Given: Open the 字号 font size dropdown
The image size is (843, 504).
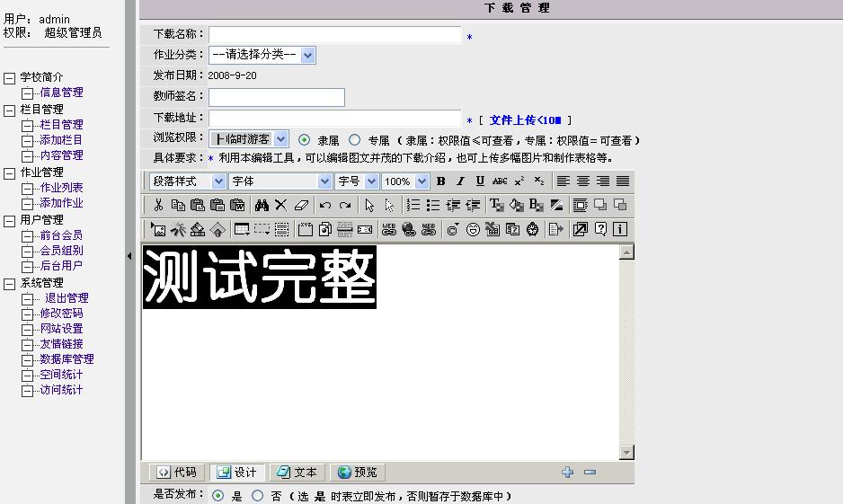Looking at the screenshot, I should click(357, 181).
